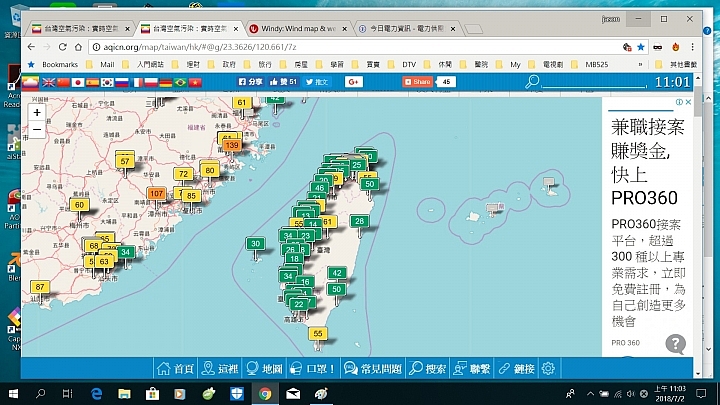Viewport: 720px width, 405px height.
Task: Open Chrome three-dot menu
Action: click(692, 47)
